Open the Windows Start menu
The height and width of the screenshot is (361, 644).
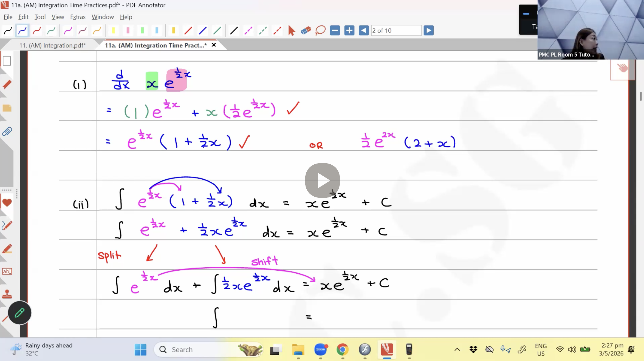point(140,350)
